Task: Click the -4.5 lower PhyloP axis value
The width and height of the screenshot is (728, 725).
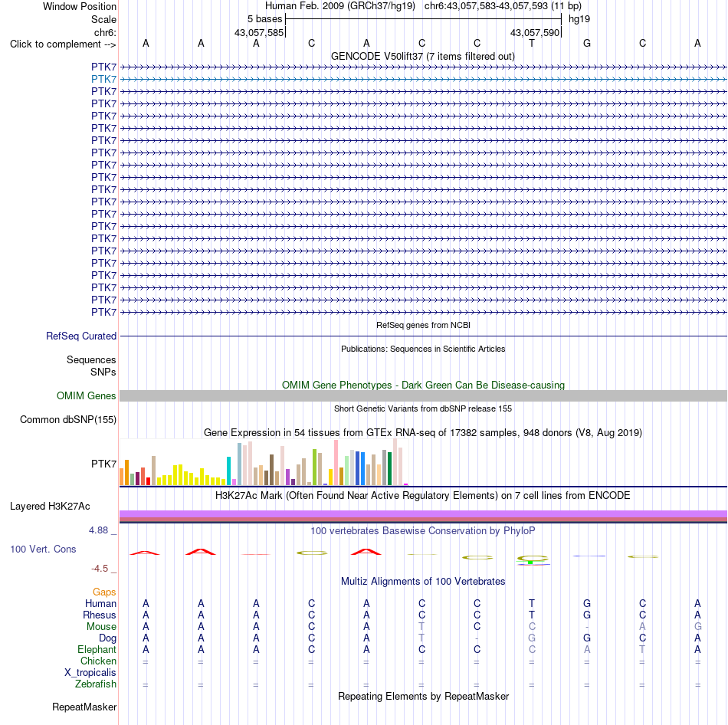Action: coord(100,569)
